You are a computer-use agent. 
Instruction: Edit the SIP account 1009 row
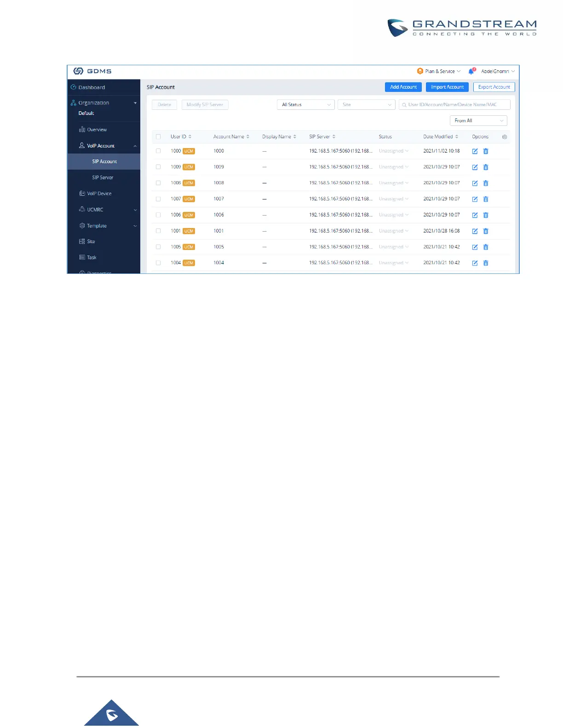475,167
